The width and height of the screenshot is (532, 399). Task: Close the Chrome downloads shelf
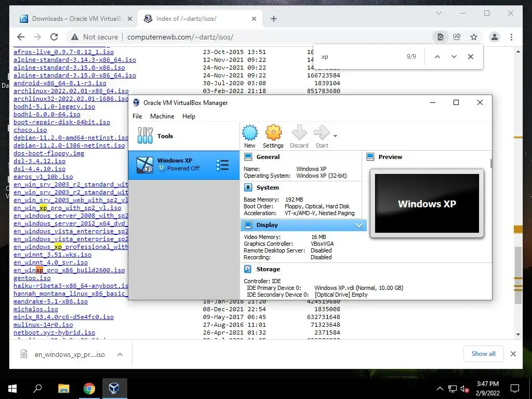(x=513, y=354)
